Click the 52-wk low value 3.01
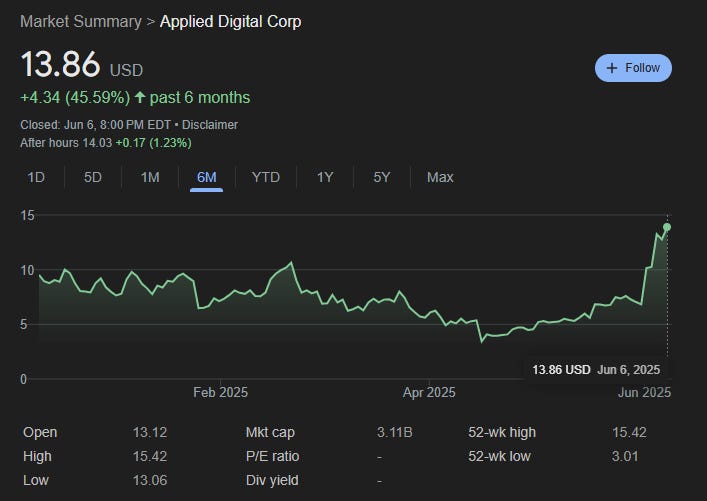Screen dimensions: 707x501 pyautogui.click(x=625, y=456)
